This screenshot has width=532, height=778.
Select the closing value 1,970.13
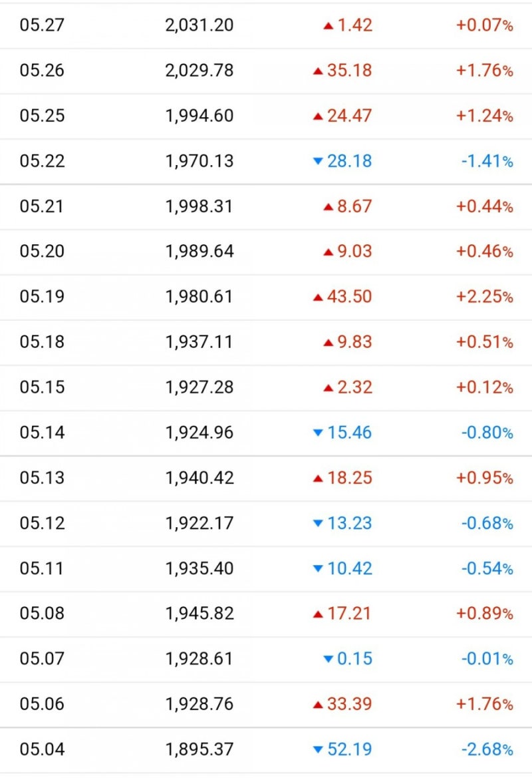[199, 161]
